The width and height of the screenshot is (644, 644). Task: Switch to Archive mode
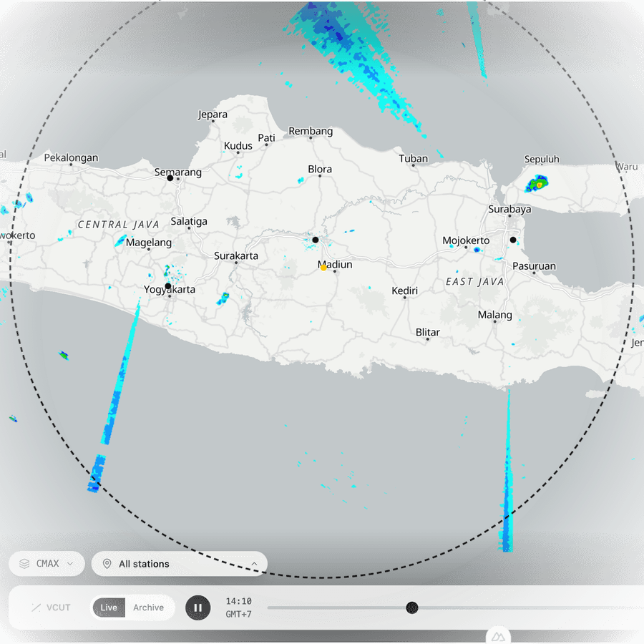click(148, 608)
